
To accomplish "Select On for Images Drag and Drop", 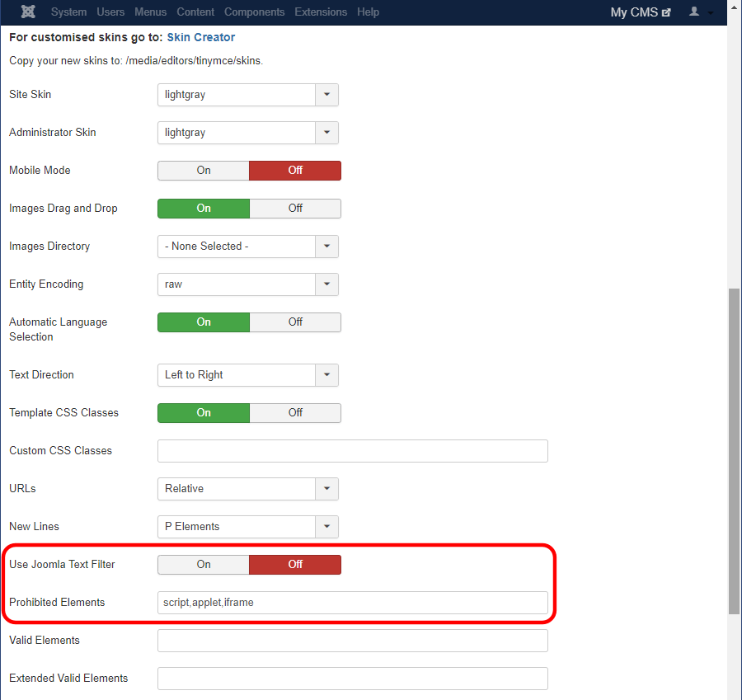I will coord(204,209).
